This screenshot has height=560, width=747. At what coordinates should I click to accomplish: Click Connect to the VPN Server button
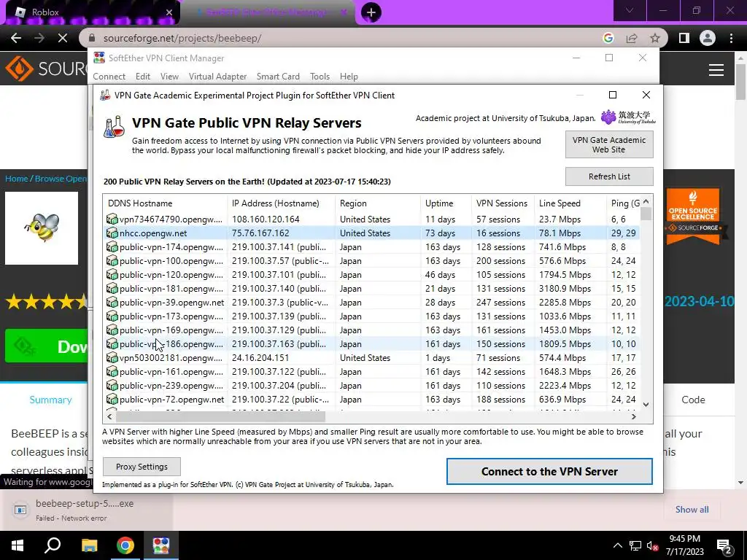[x=549, y=472]
